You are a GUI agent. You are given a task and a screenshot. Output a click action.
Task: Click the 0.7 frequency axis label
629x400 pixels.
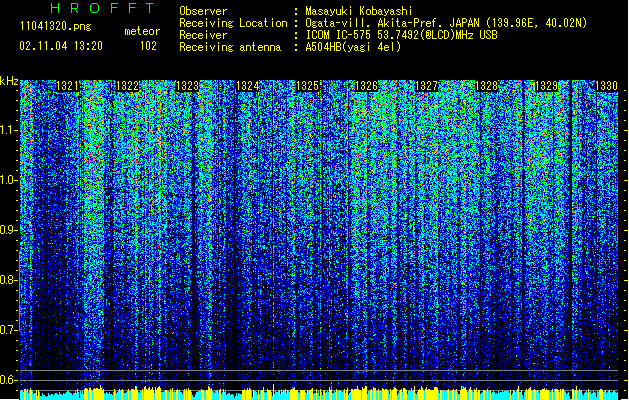click(x=8, y=330)
